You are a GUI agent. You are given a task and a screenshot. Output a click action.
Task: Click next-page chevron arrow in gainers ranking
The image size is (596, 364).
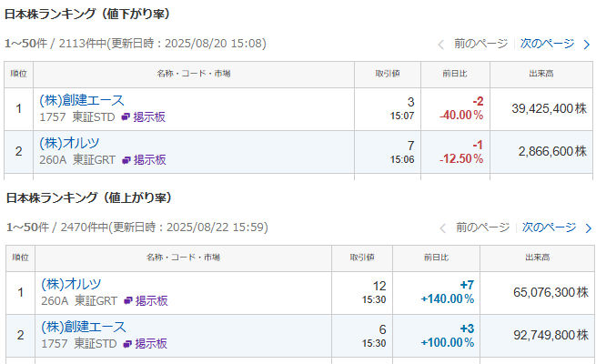[589, 228]
